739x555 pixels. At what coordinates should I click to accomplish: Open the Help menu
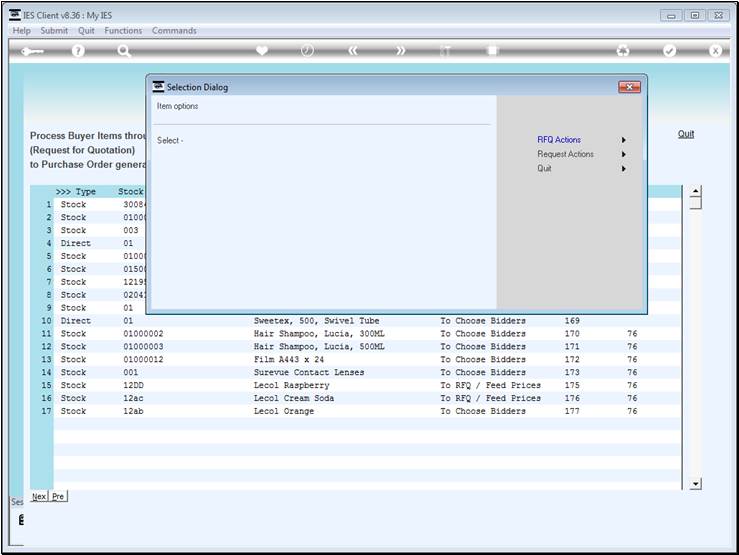[x=21, y=31]
